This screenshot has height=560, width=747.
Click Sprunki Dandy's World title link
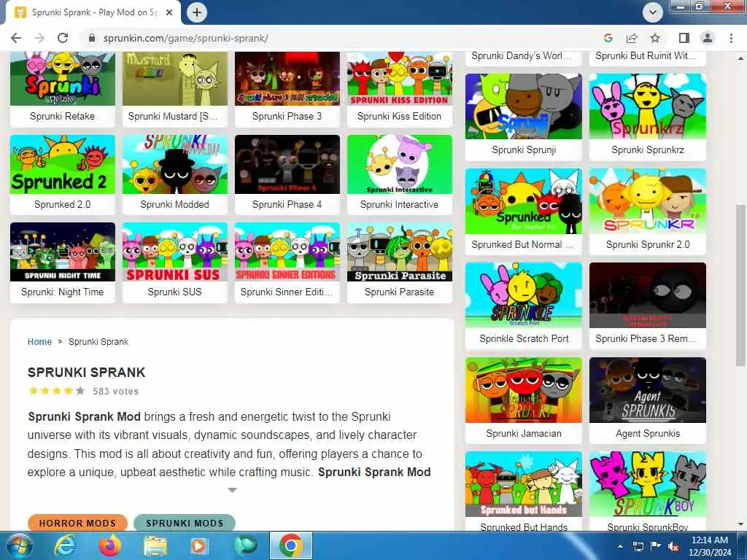[521, 55]
